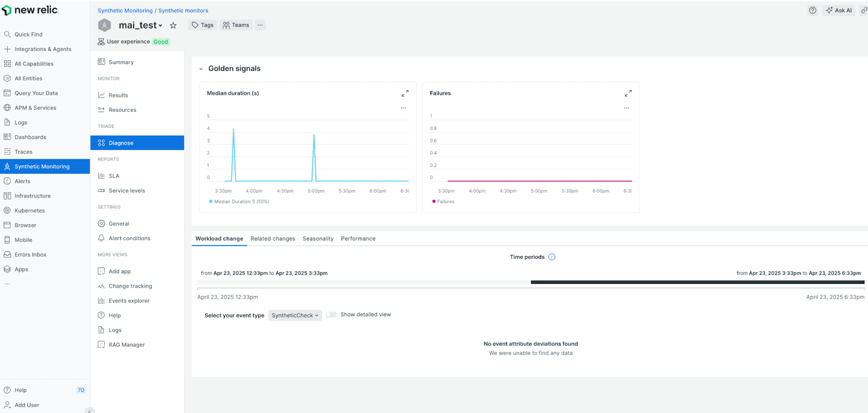
Task: Click Help notification count 70 badge
Action: click(x=81, y=390)
